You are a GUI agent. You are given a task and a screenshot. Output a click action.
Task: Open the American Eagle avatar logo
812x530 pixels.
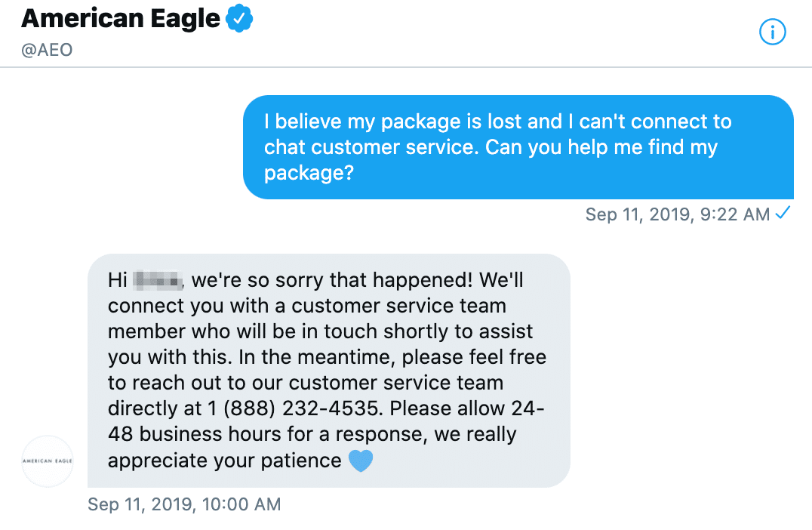coord(48,461)
